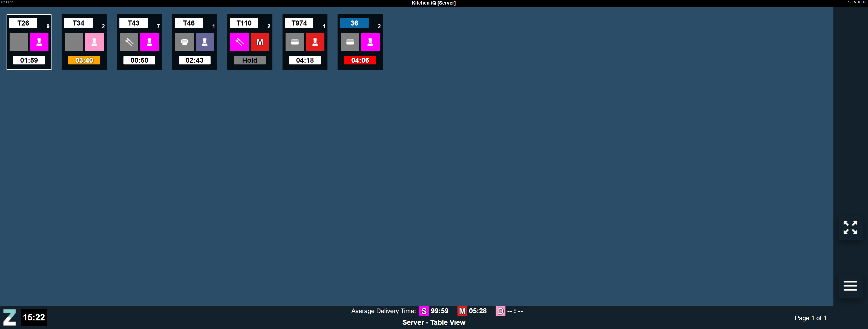Click the fullscreen expand arrows icon
Image resolution: width=868 pixels, height=329 pixels.
850,227
